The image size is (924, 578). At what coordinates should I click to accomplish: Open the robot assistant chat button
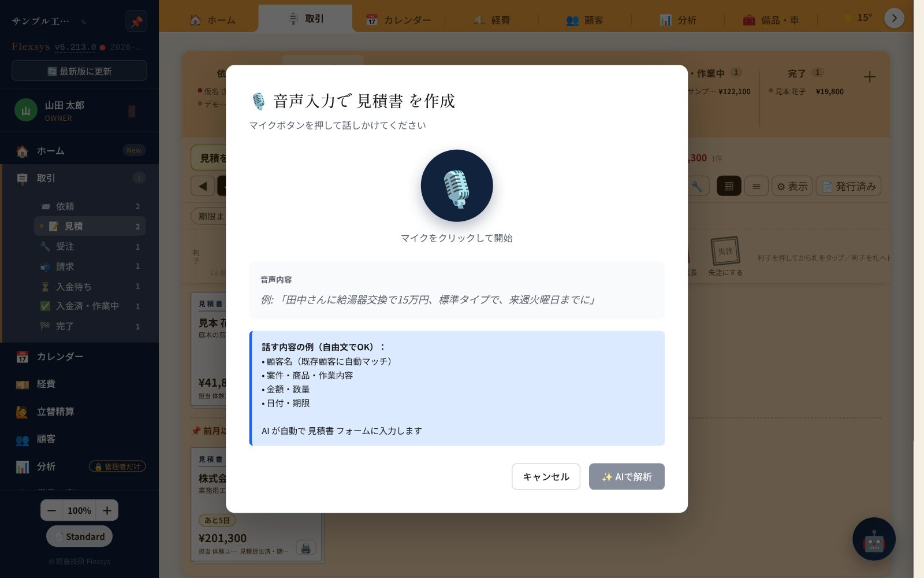[874, 539]
